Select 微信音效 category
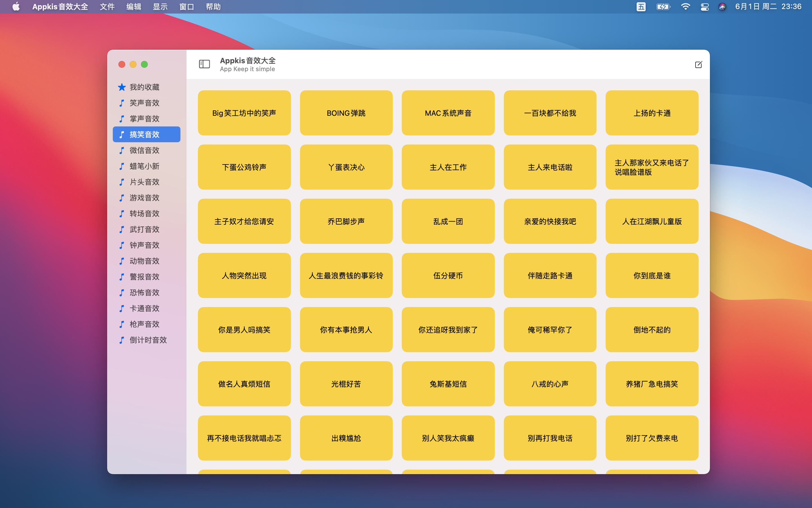 (147, 150)
